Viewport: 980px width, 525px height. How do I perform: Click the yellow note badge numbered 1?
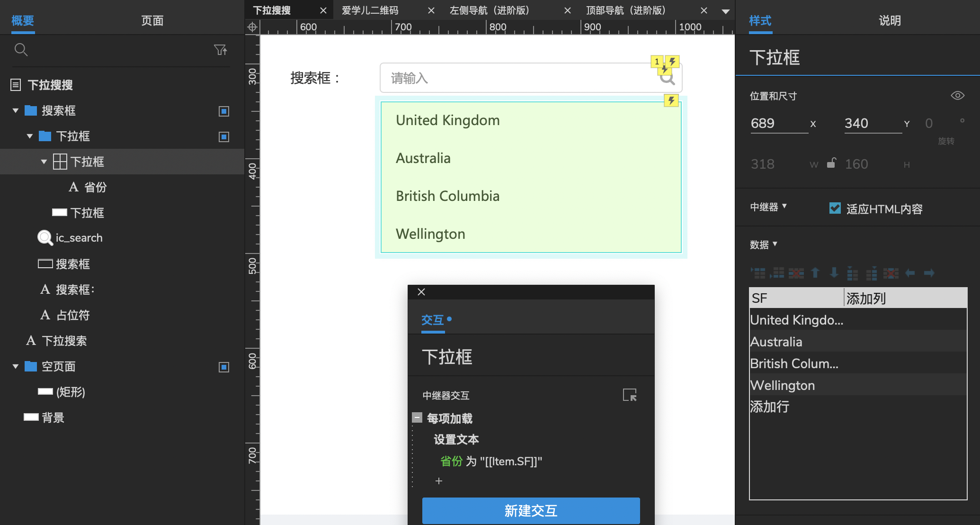[657, 62]
